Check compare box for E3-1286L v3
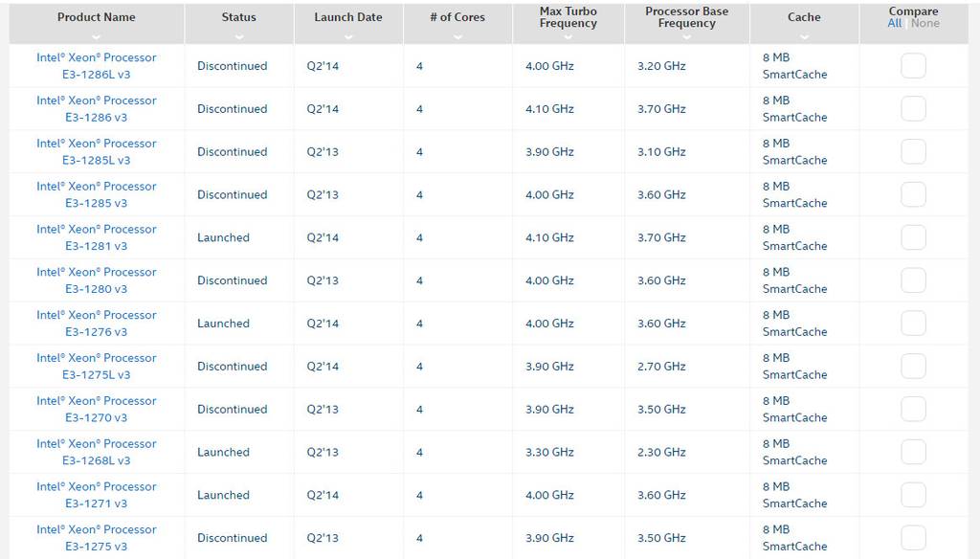The height and width of the screenshot is (559, 980). [913, 66]
